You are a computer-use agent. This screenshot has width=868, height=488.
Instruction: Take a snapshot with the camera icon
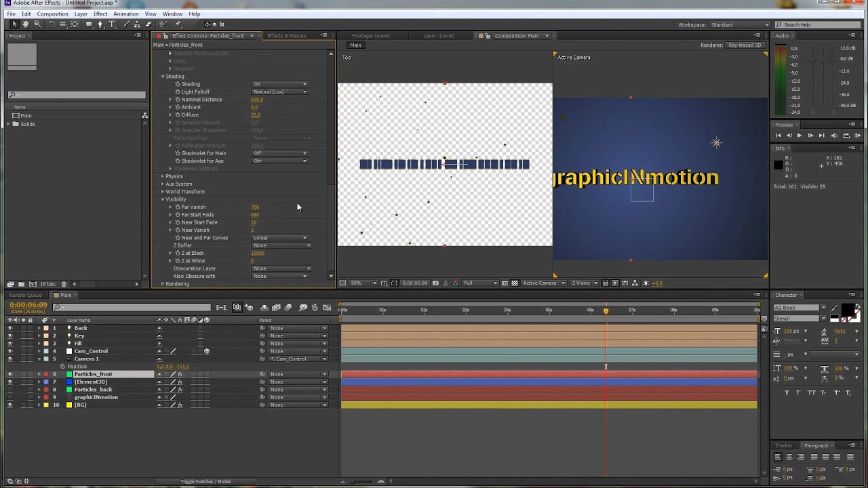436,283
